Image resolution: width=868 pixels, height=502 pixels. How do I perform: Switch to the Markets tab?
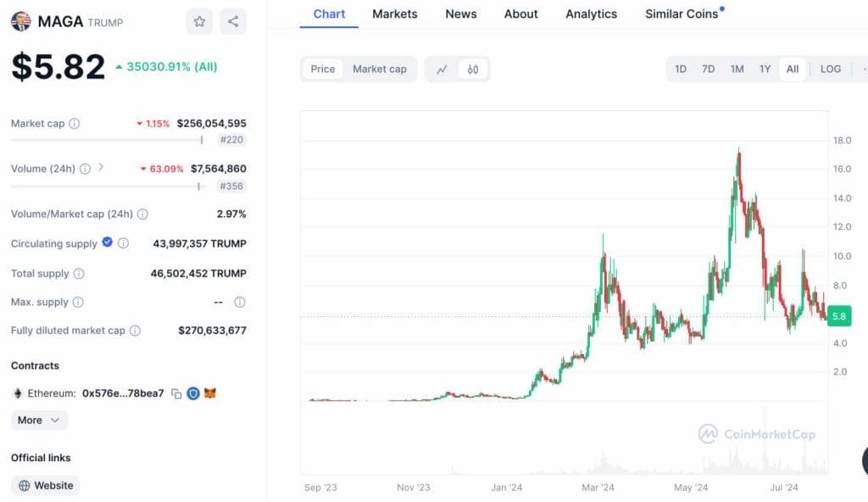pyautogui.click(x=394, y=14)
